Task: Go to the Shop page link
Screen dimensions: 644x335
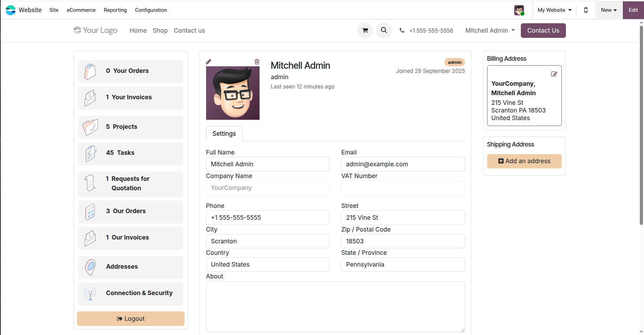Action: pyautogui.click(x=160, y=31)
